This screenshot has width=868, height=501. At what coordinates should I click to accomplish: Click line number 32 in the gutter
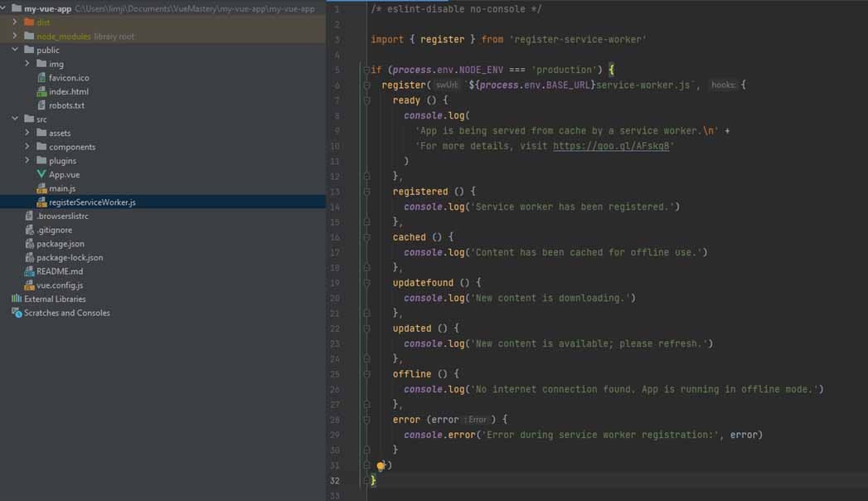point(334,480)
